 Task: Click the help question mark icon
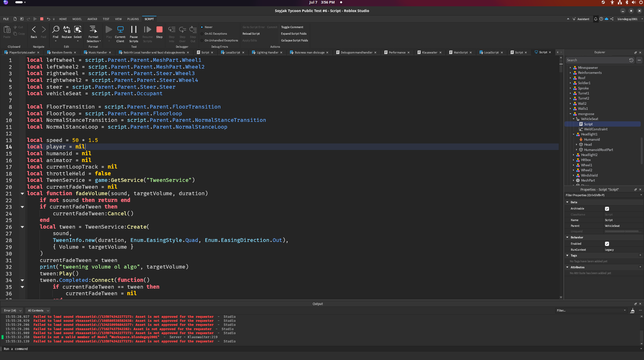[x=601, y=19]
